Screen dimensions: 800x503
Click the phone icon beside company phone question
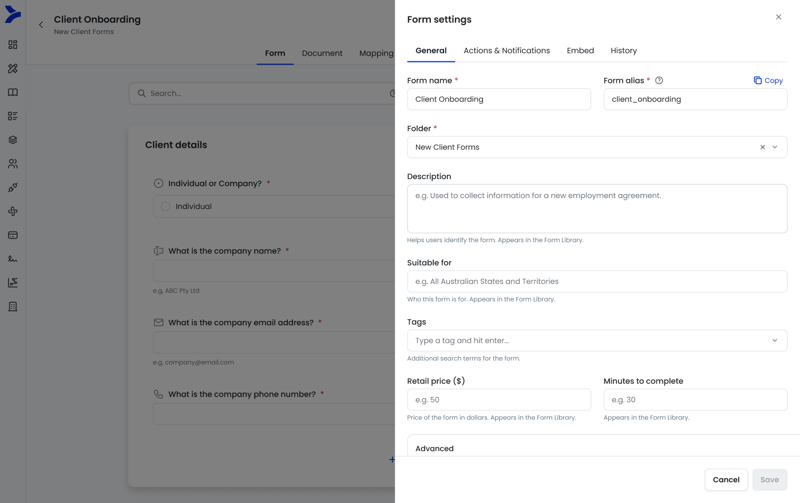point(158,394)
